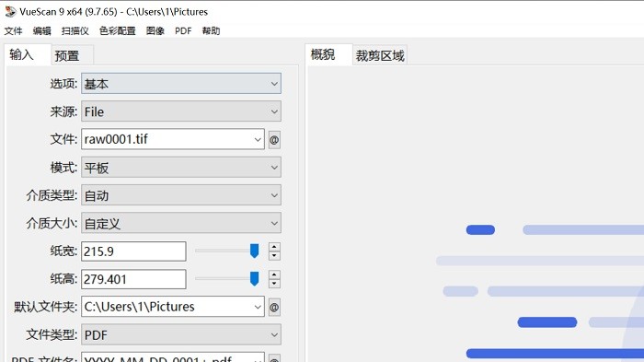Click the PDF 文件名 input field

173,357
